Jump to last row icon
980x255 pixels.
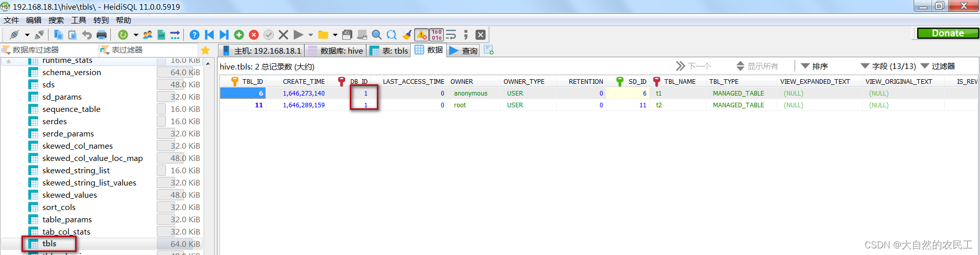coord(224,35)
